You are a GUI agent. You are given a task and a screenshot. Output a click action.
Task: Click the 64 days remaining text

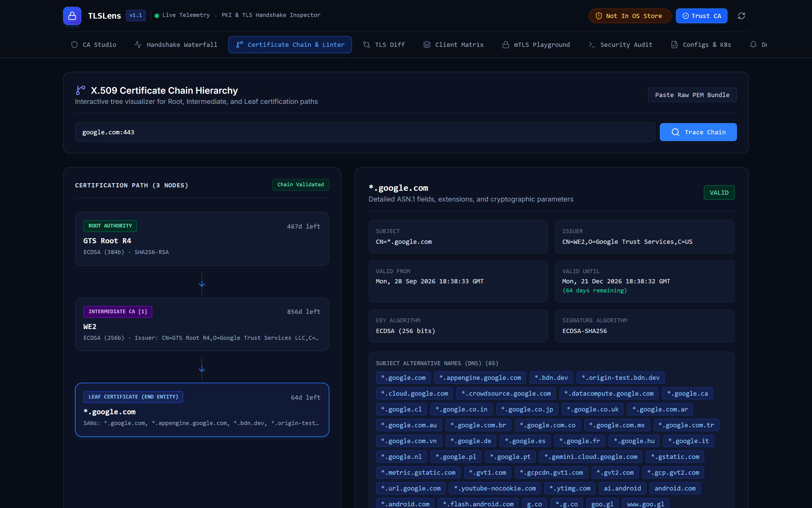pos(595,290)
